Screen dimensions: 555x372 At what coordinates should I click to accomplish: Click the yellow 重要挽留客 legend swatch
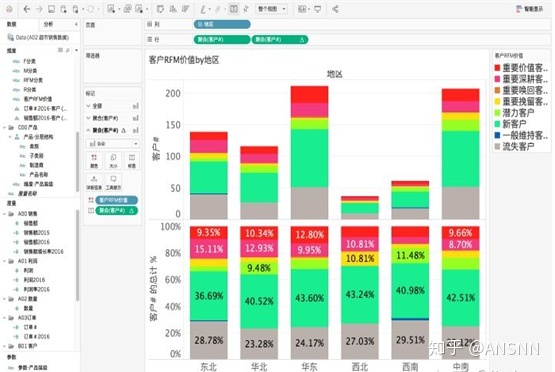point(497,102)
